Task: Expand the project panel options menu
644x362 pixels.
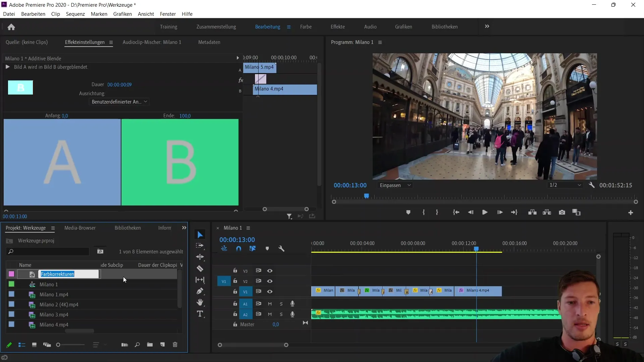Action: pos(52,228)
